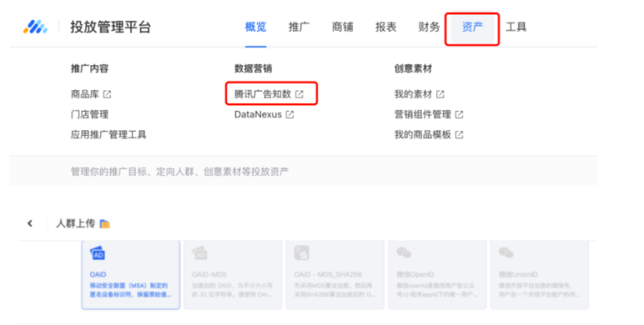Open 营销组件管理
Screen dimensions: 644x325
[423, 114]
